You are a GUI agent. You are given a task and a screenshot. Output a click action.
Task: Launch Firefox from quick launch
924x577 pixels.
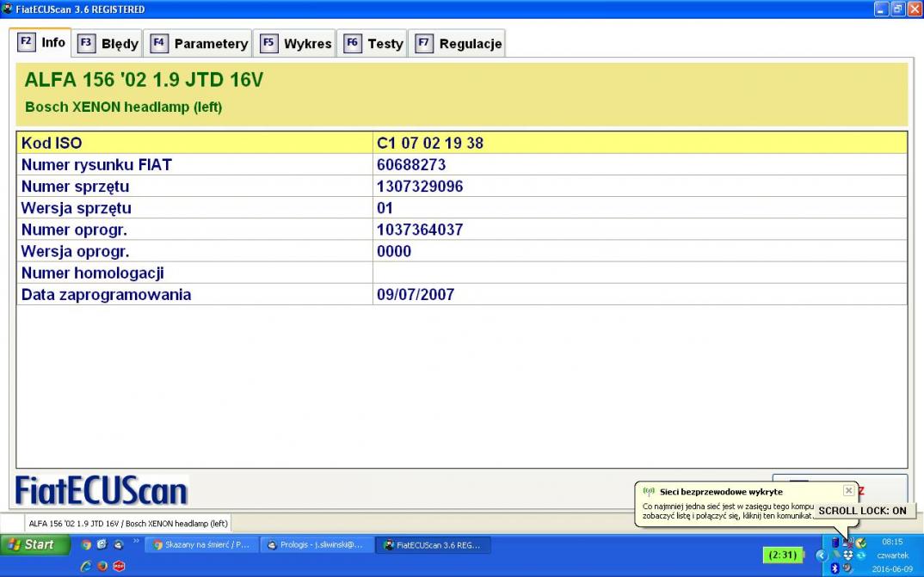point(102,567)
